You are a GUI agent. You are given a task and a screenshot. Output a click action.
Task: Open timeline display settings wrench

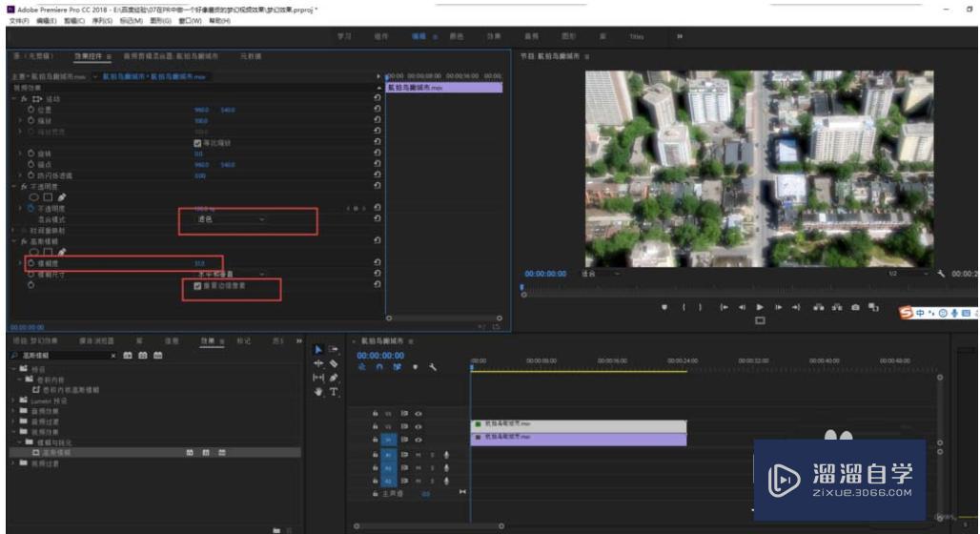click(x=433, y=367)
